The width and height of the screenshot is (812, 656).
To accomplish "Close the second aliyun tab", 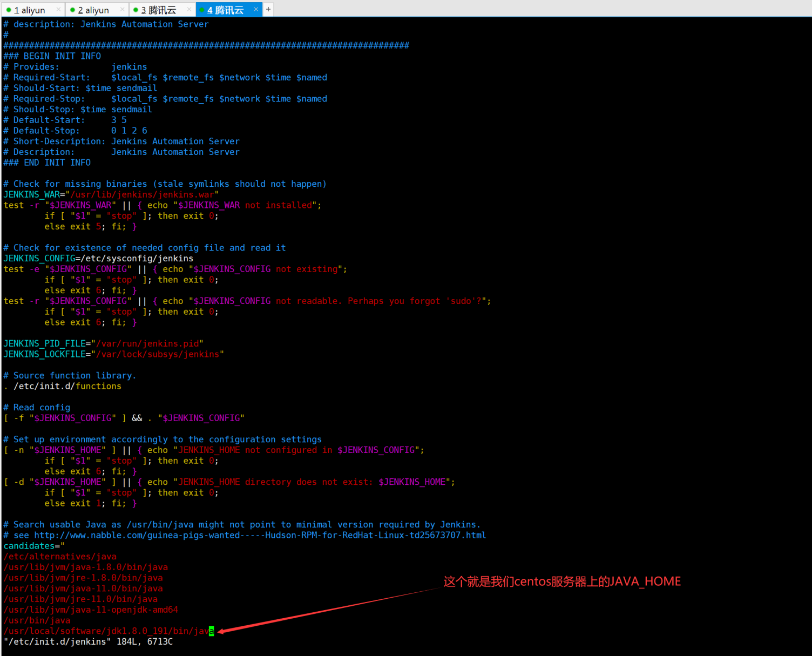I will click(123, 10).
